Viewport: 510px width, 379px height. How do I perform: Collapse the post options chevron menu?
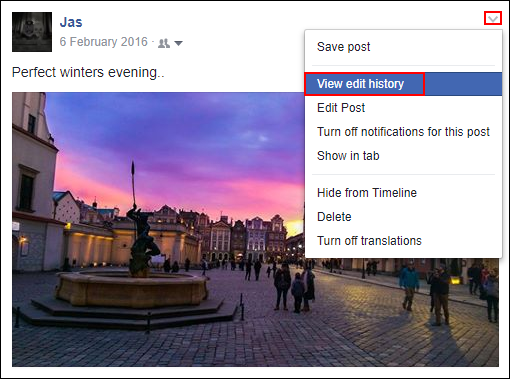[493, 18]
